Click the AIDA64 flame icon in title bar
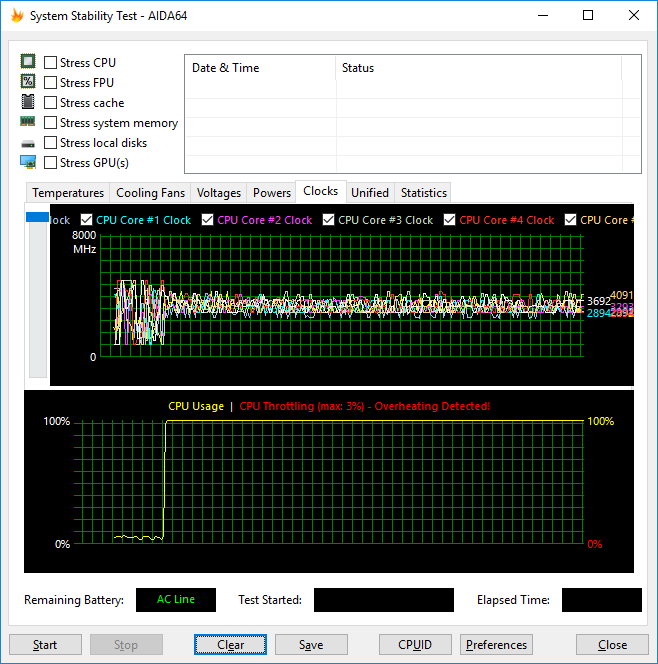The width and height of the screenshot is (658, 664). [x=16, y=16]
